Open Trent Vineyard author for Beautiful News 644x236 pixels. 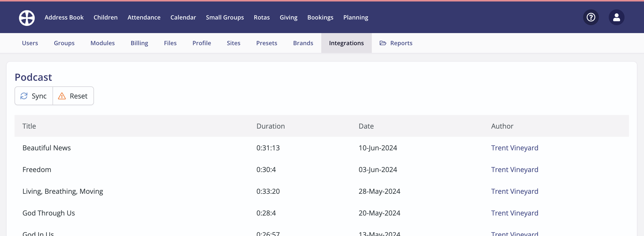point(515,148)
